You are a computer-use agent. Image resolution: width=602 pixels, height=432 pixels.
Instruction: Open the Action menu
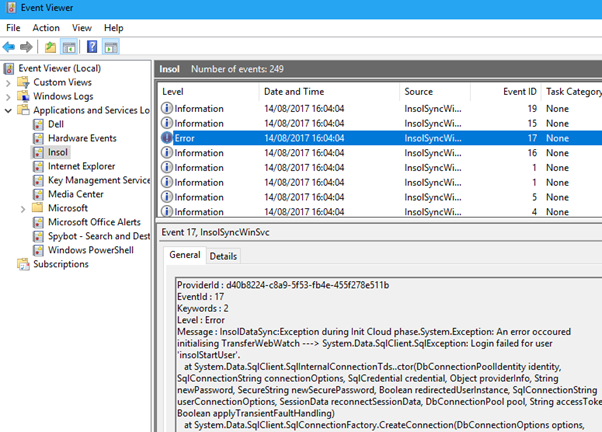tap(46, 28)
